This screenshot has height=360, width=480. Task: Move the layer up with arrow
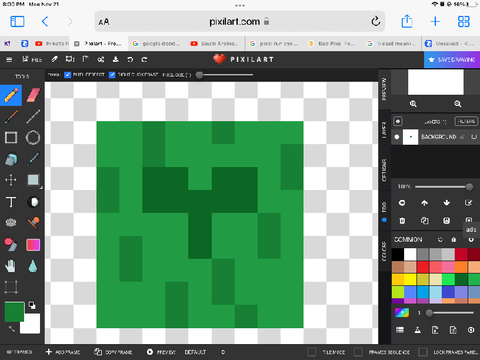pos(424,203)
